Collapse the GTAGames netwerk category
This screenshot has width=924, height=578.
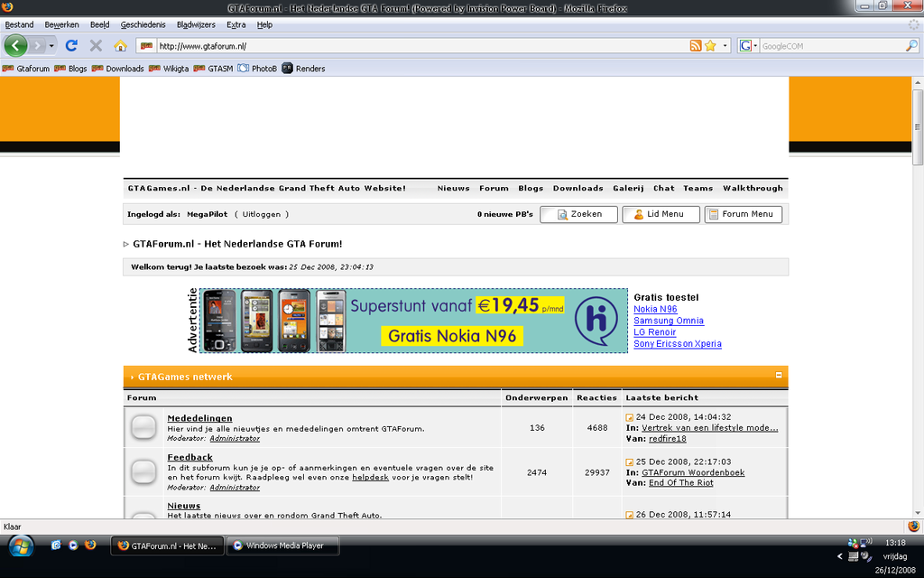[779, 375]
